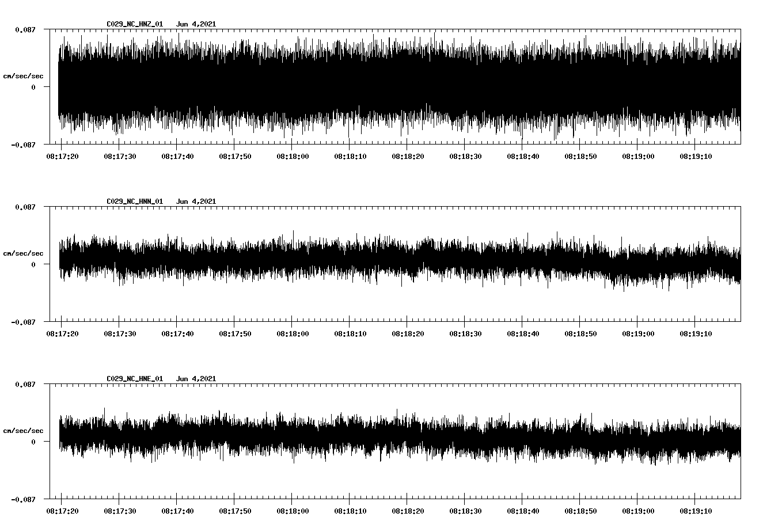Click the cm/sec/sec unit label on HNE plot
Viewport: 782px width, 532px height.
pos(23,431)
